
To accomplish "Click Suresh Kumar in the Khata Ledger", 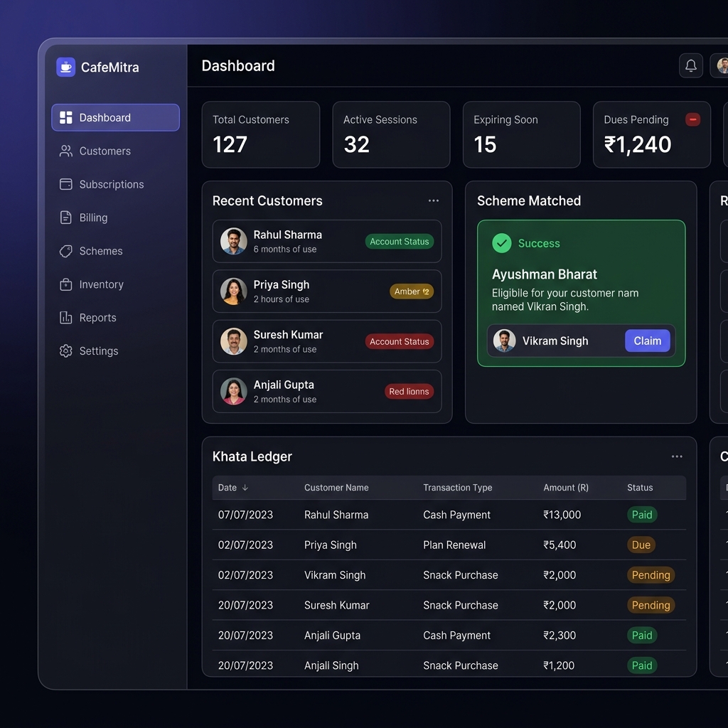I will [x=336, y=605].
